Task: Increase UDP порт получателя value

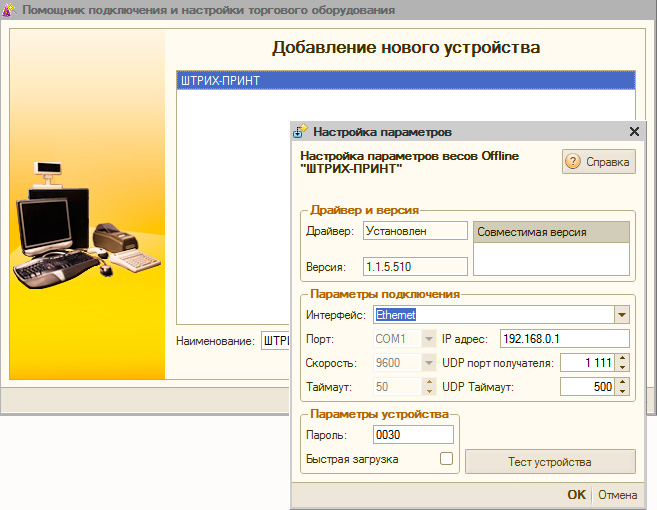Action: [x=623, y=358]
